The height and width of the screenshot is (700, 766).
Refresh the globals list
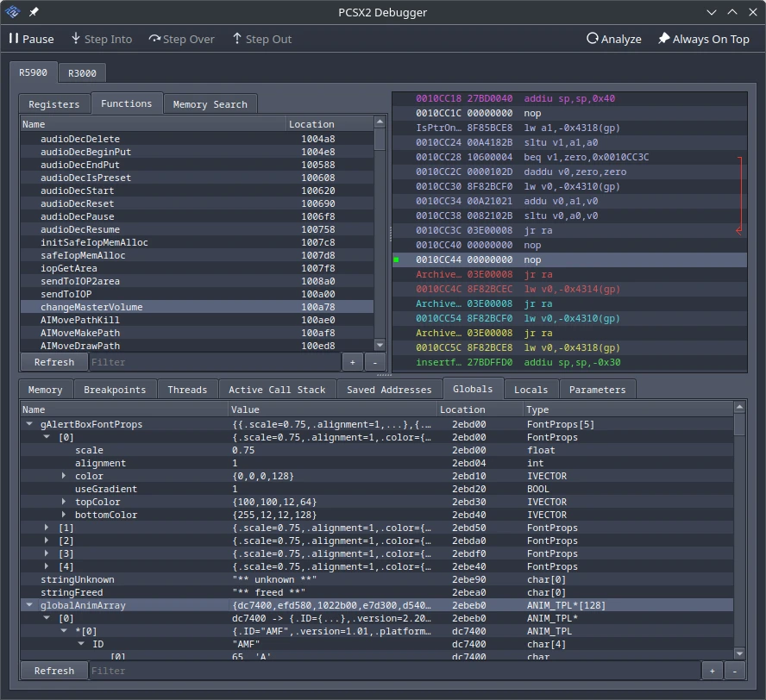53,671
